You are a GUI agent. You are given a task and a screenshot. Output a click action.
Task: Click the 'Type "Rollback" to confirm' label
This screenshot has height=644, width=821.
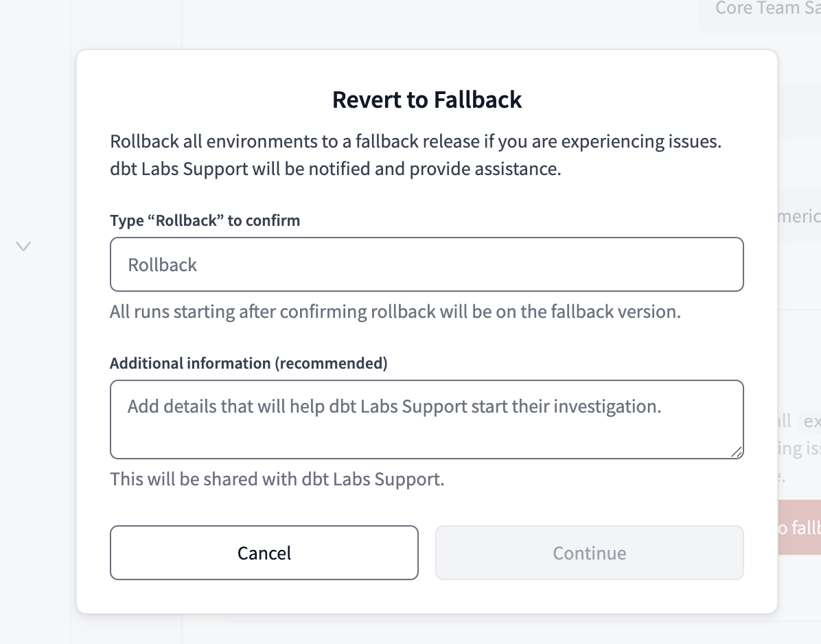pyautogui.click(x=205, y=220)
